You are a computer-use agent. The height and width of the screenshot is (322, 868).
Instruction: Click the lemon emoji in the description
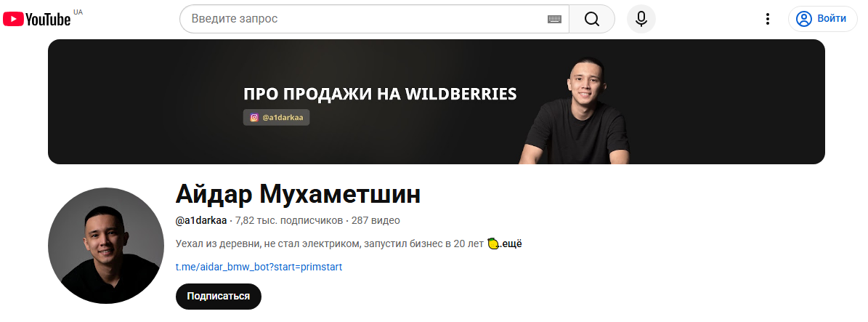coord(493,243)
